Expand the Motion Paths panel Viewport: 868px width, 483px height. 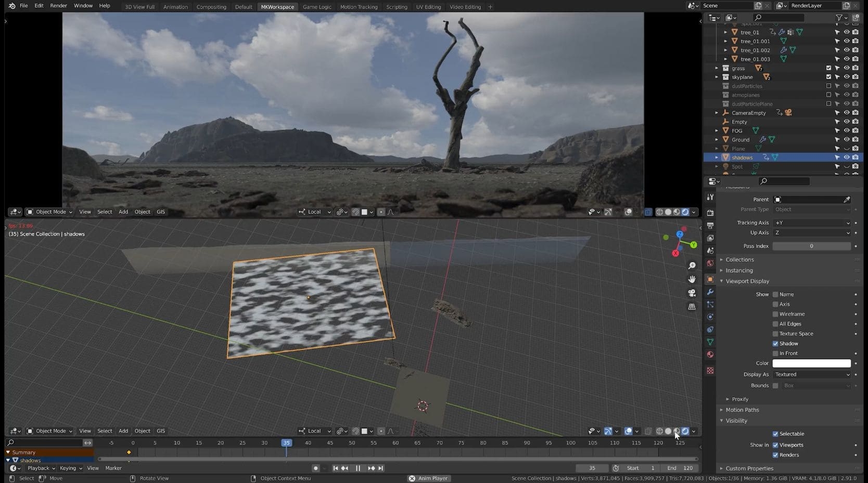click(742, 410)
